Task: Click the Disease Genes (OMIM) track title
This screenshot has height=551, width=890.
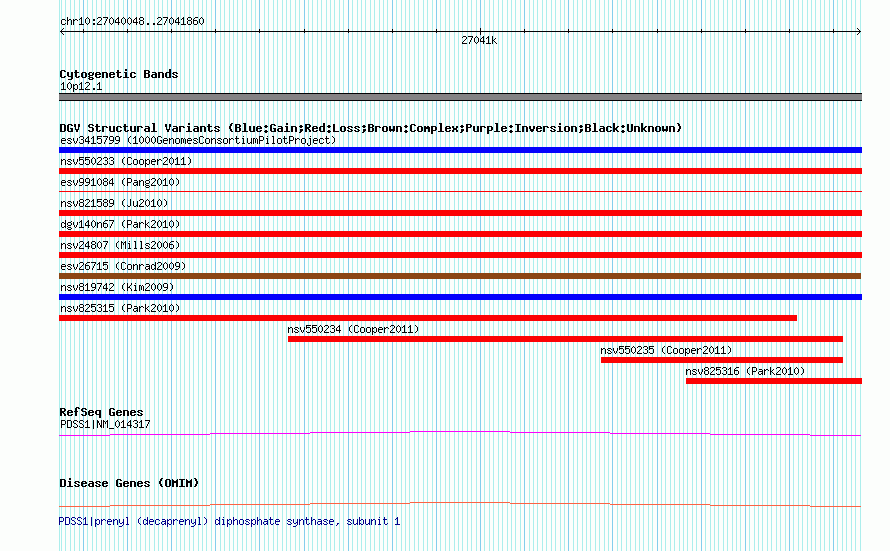Action: pos(129,483)
